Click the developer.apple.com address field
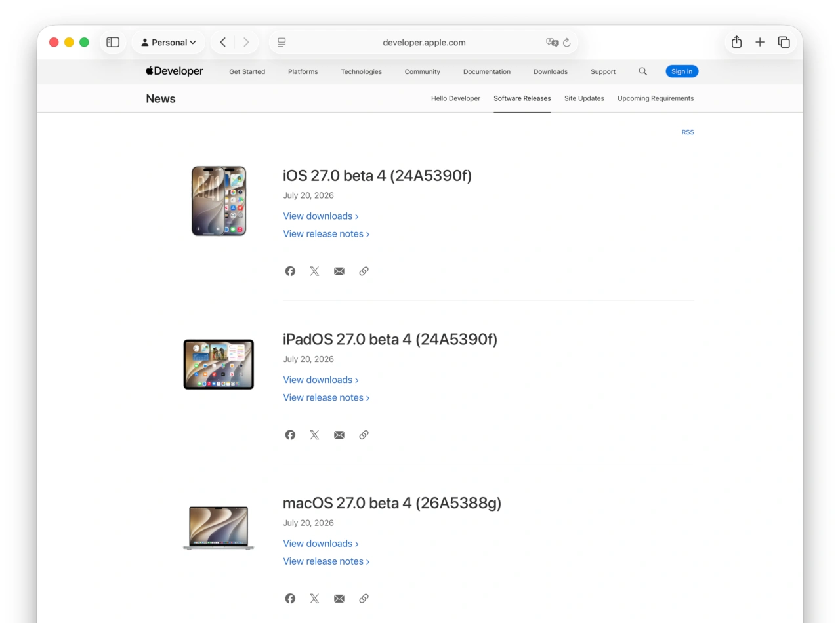Viewport: 840px width, 623px height. coord(424,42)
